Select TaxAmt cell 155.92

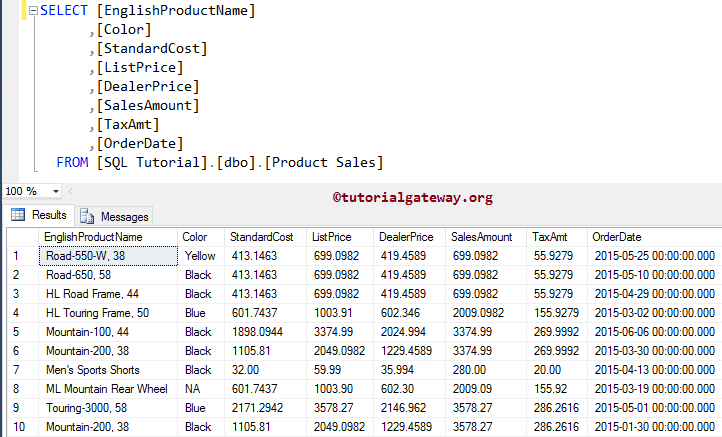coord(557,389)
